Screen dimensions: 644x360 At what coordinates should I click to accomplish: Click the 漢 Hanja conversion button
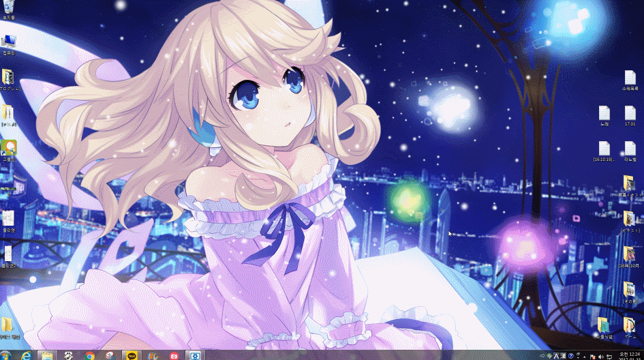(x=563, y=355)
